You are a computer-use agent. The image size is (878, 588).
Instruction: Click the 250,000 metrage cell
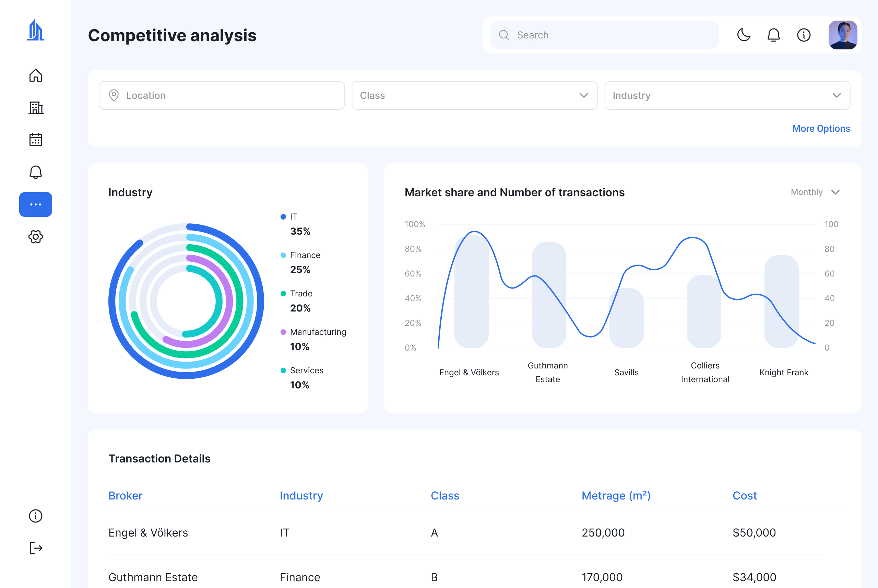click(603, 532)
